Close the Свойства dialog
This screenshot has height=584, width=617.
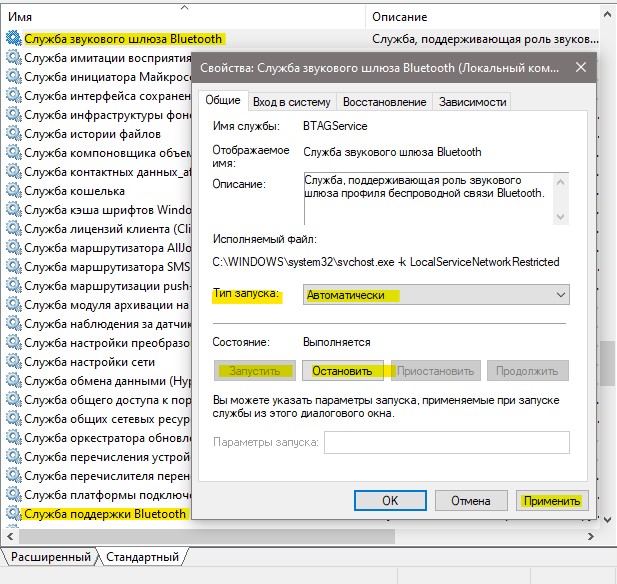point(581,67)
